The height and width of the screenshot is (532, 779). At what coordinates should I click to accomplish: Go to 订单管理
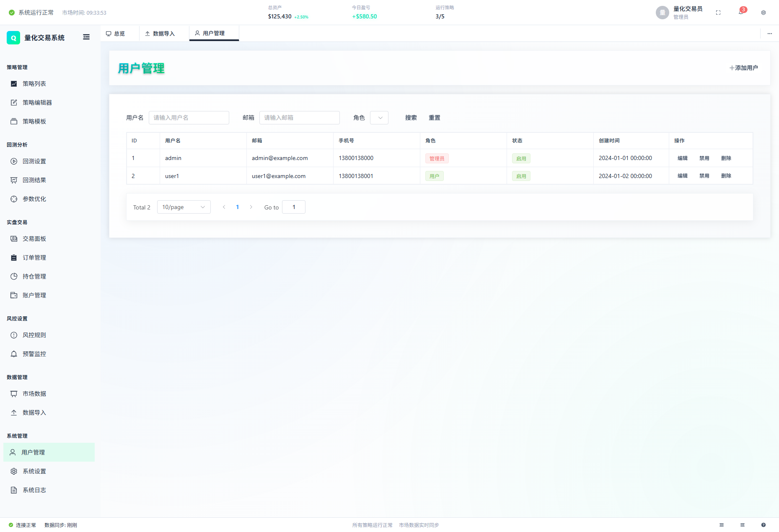[x=49, y=258]
